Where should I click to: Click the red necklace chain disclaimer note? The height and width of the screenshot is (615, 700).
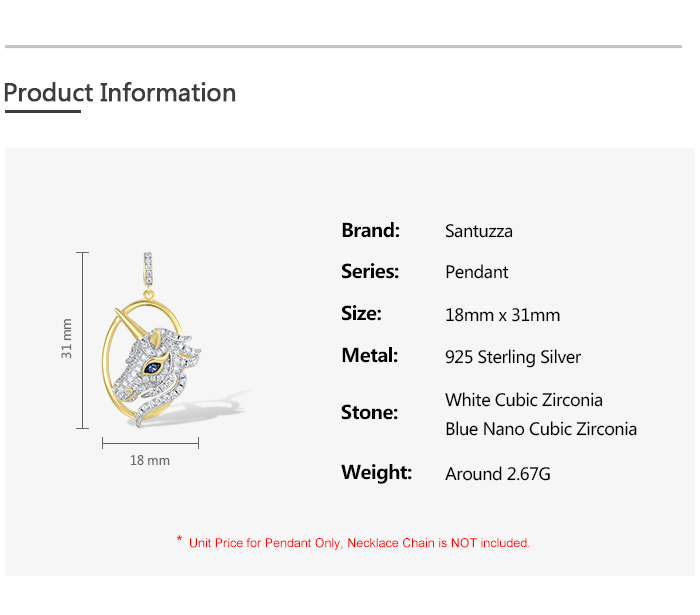point(359,543)
